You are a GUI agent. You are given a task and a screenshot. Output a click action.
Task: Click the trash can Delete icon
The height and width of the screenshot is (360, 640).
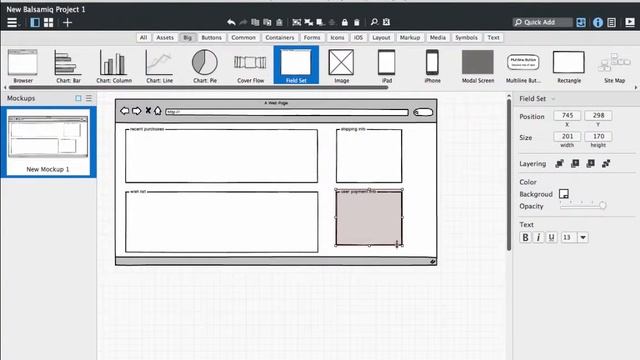pyautogui.click(x=356, y=22)
